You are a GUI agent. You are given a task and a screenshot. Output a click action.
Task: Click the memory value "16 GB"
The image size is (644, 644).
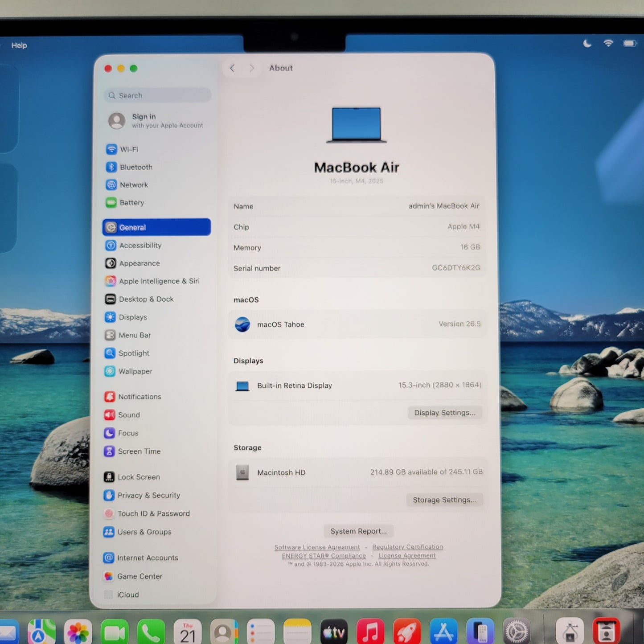(x=470, y=247)
